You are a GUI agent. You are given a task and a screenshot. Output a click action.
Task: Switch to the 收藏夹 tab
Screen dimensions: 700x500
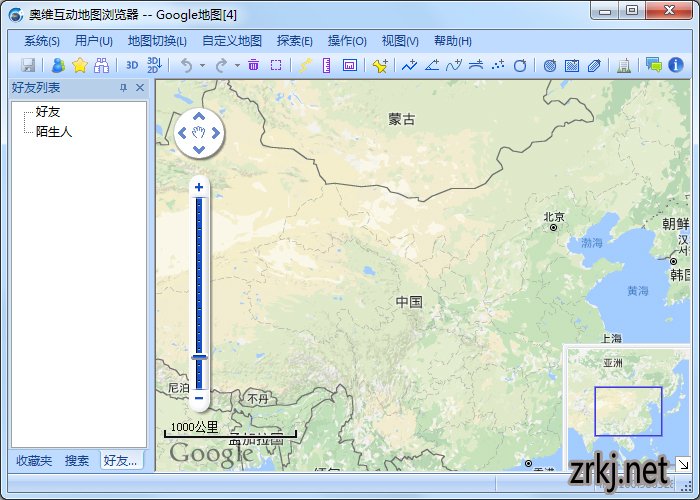coord(34,460)
